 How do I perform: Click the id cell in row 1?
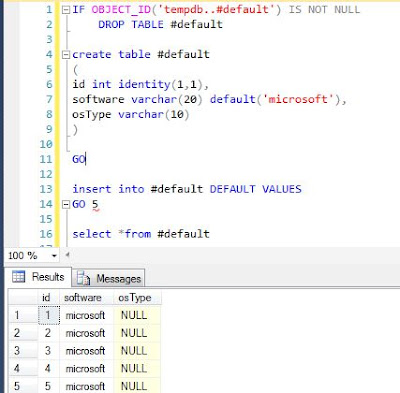point(49,315)
